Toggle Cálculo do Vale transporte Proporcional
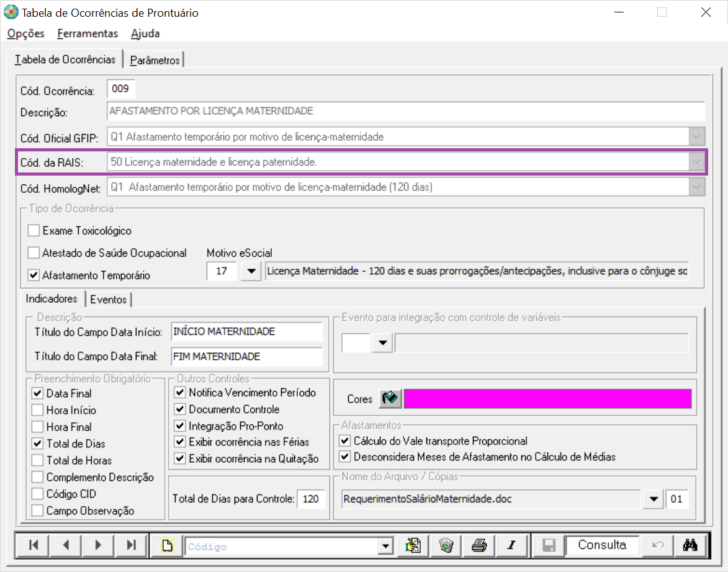Image resolution: width=728 pixels, height=572 pixels. tap(345, 440)
